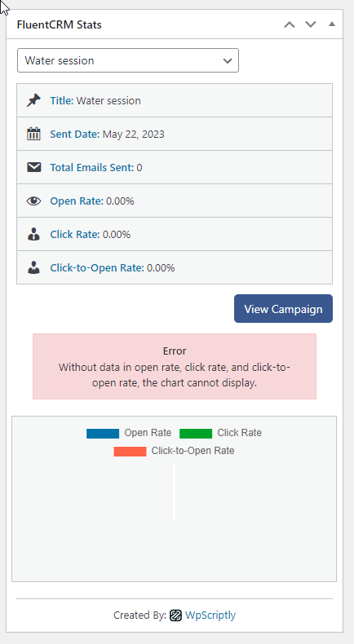
Task: Click the blue Open Rate color swatch
Action: pos(103,434)
